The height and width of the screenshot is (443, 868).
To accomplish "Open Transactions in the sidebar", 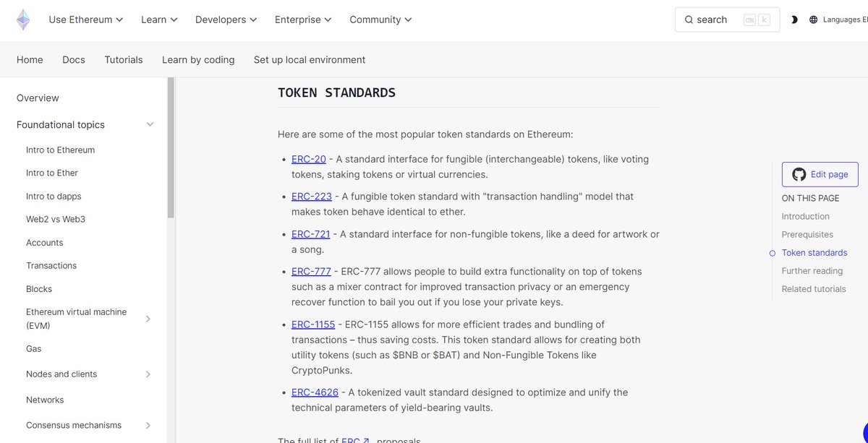I will [x=51, y=265].
